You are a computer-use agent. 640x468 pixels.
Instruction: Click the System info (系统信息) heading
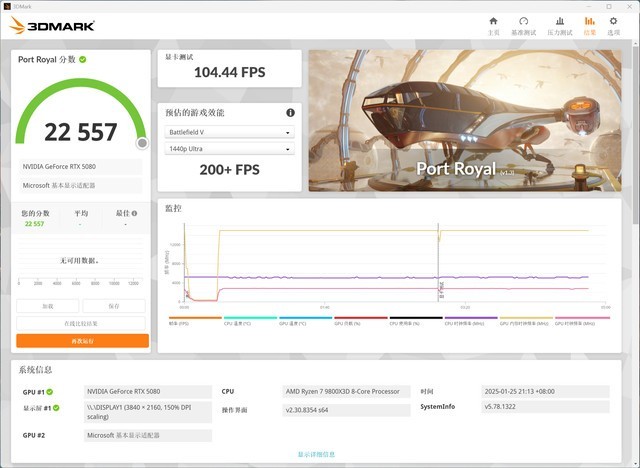(35, 370)
